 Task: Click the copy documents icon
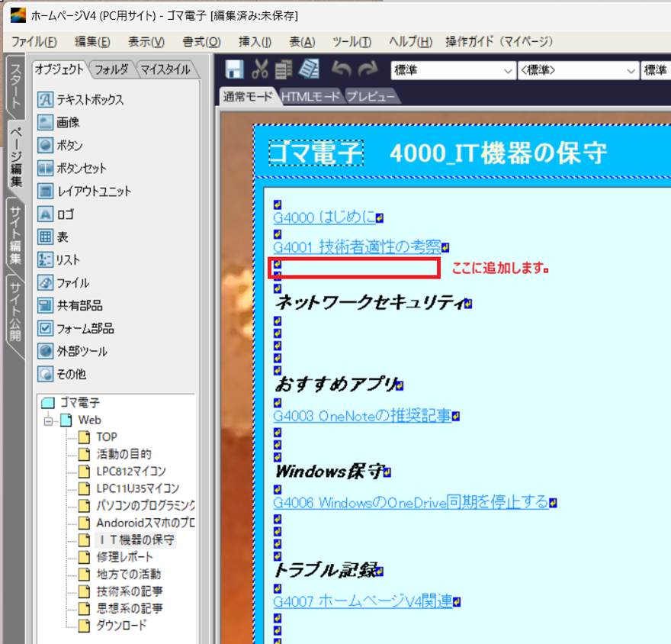point(284,69)
